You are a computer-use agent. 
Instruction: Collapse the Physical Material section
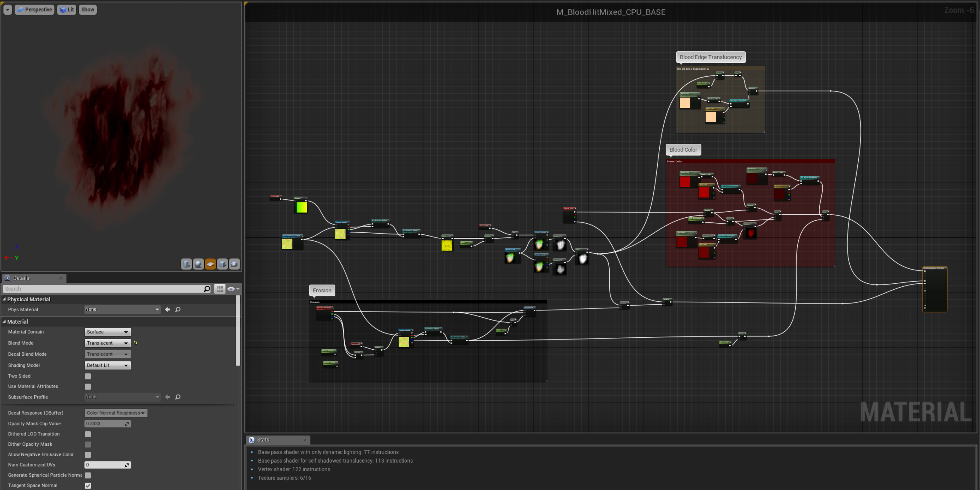[x=4, y=299]
